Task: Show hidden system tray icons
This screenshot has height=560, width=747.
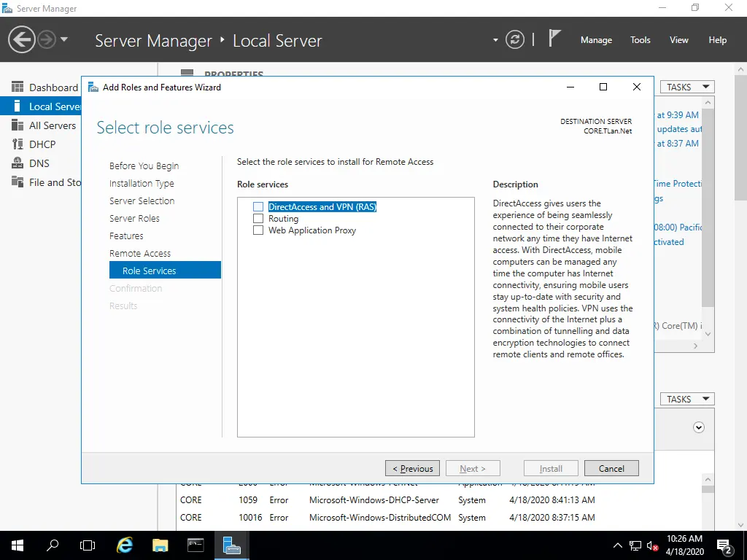Action: tap(617, 545)
